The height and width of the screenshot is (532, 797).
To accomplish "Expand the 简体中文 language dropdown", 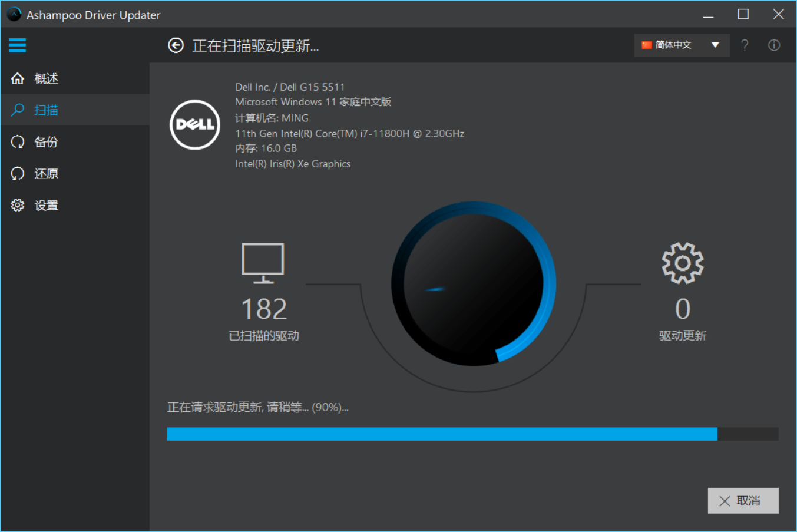I will pos(682,45).
